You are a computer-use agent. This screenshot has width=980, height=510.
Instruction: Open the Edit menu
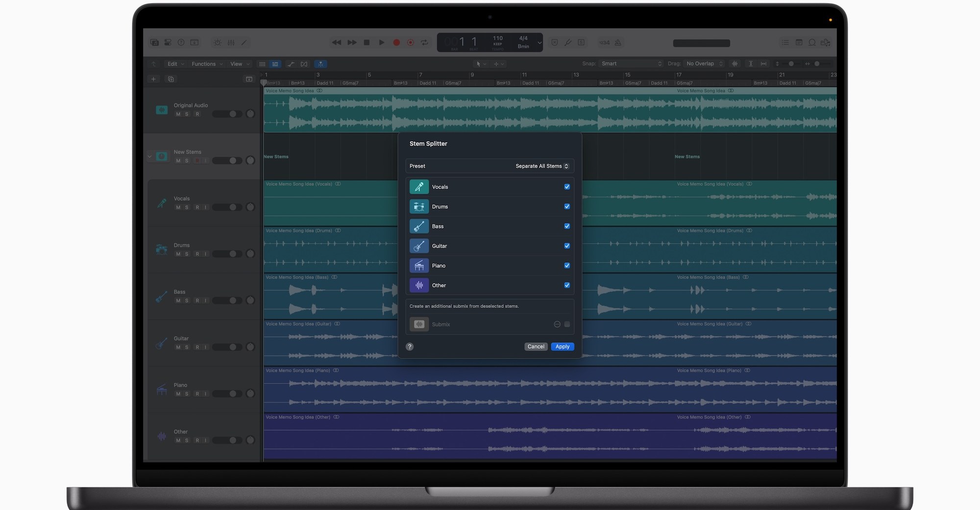[175, 64]
